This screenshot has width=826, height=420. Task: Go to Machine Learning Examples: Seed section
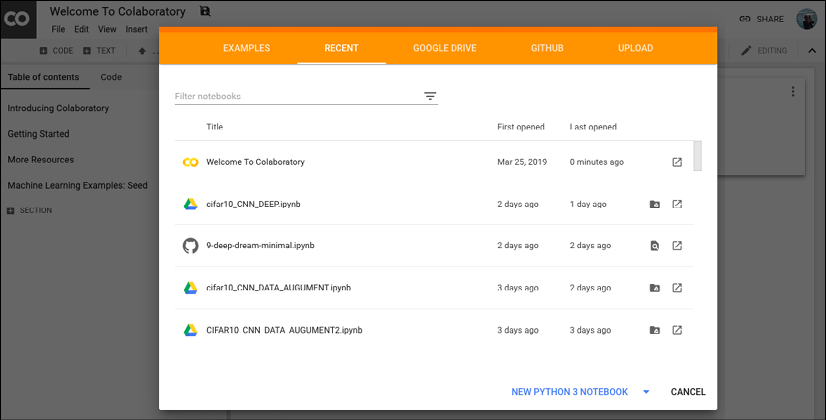click(77, 185)
